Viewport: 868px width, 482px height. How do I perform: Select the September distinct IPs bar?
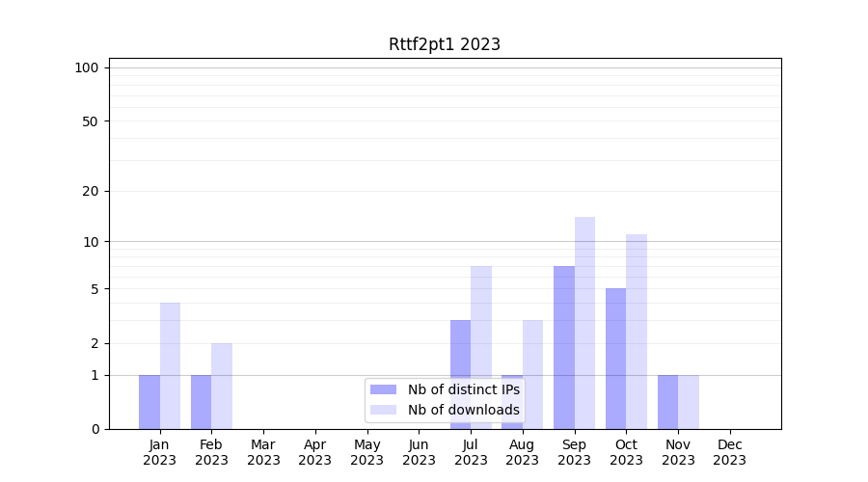point(564,347)
